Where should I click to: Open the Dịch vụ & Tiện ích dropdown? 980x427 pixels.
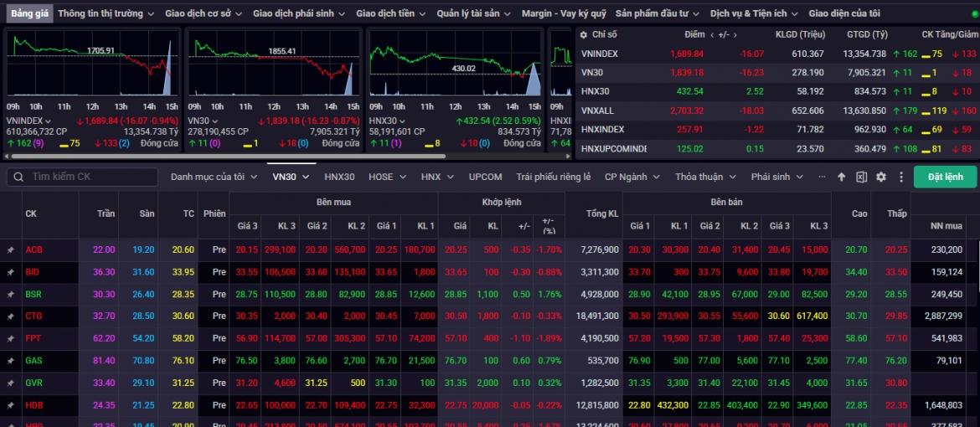(x=754, y=13)
